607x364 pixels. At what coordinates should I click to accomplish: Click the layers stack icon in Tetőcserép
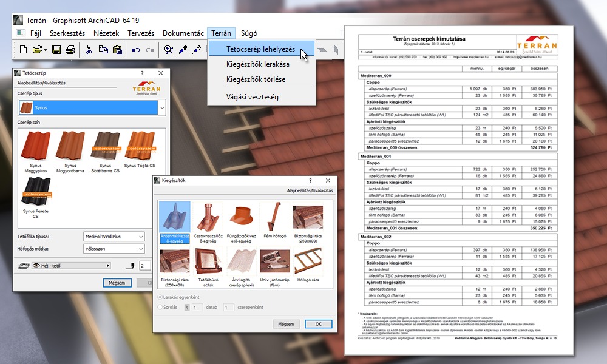coord(24,265)
